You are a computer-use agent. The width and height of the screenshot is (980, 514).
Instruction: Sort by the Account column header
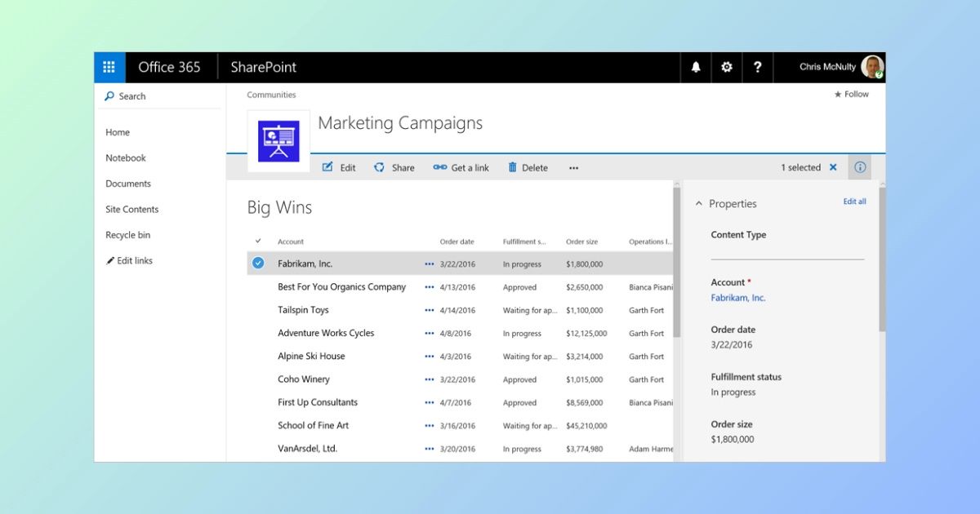click(291, 241)
